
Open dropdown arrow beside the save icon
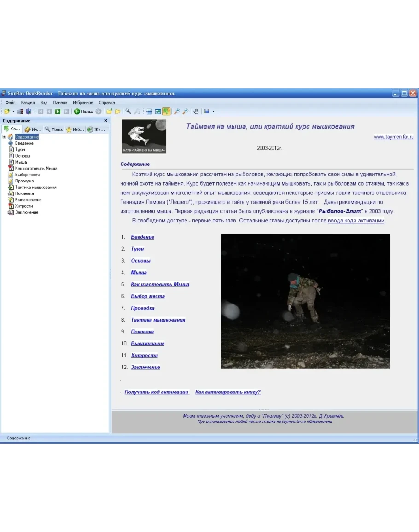(213, 111)
